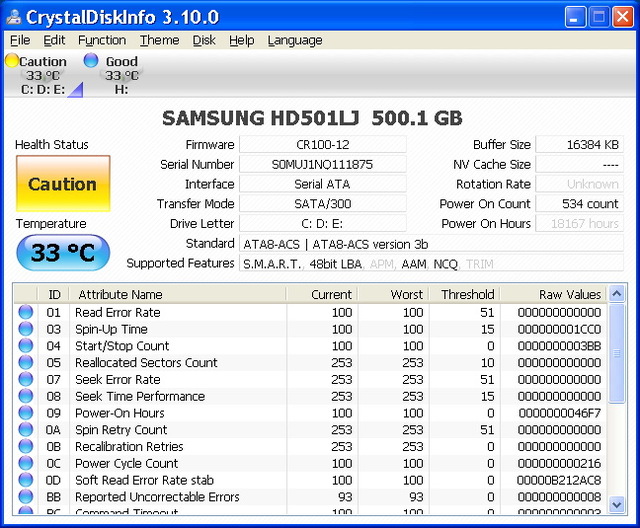Click the scroll up arrow in attribute list
This screenshot has height=528, width=640.
(617, 294)
